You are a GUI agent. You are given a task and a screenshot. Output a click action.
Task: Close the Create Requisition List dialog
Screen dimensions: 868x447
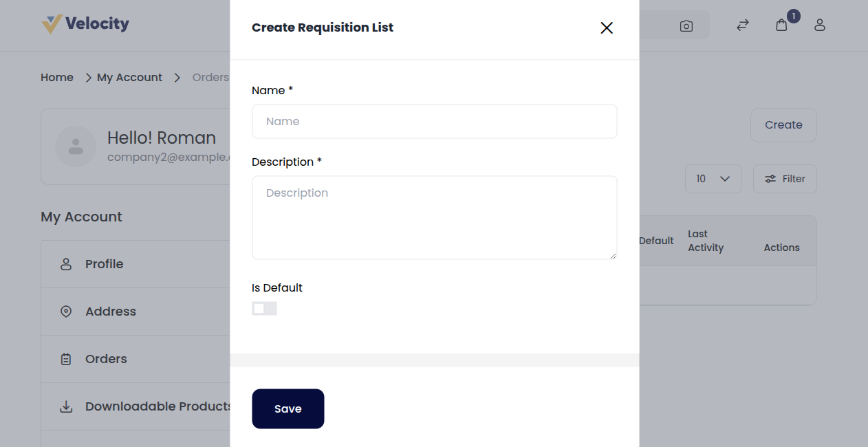[606, 28]
